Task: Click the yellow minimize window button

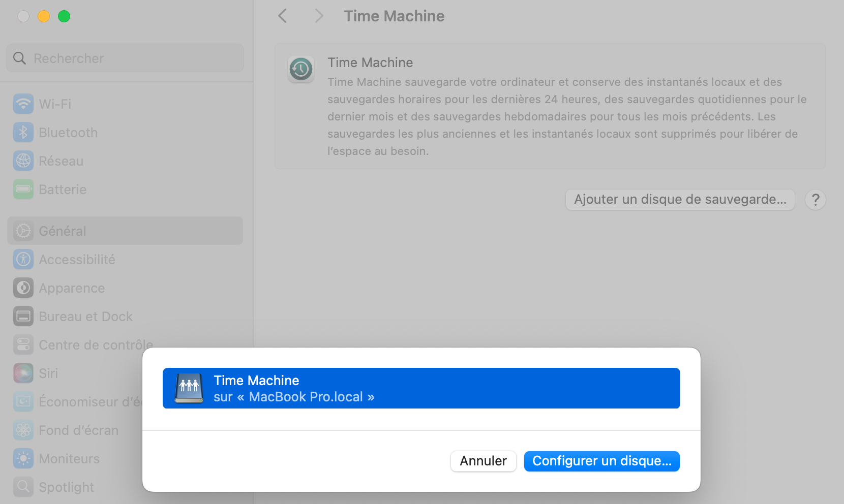Action: 44,16
